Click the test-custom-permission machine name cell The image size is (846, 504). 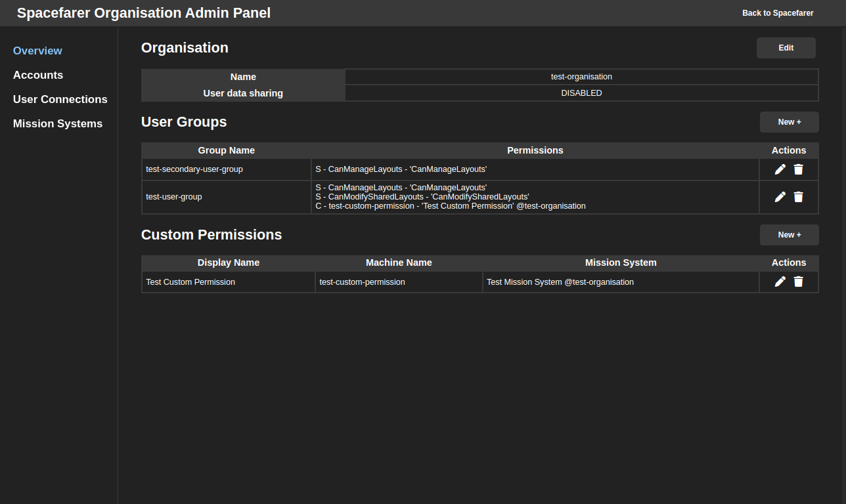[x=399, y=282]
